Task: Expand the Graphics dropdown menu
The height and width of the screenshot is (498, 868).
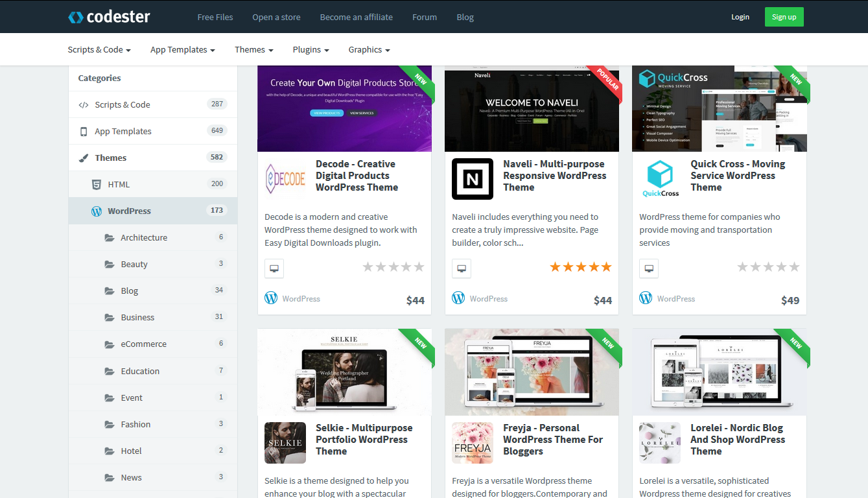Action: point(369,49)
